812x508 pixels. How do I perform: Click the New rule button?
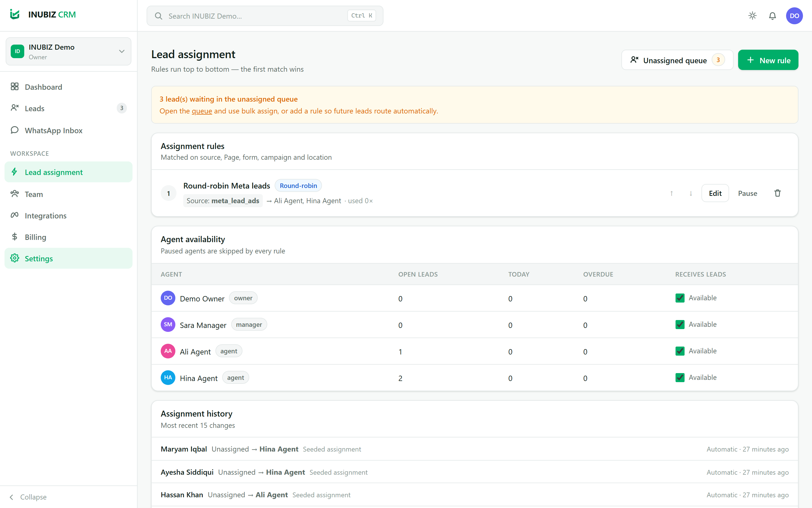tap(768, 60)
